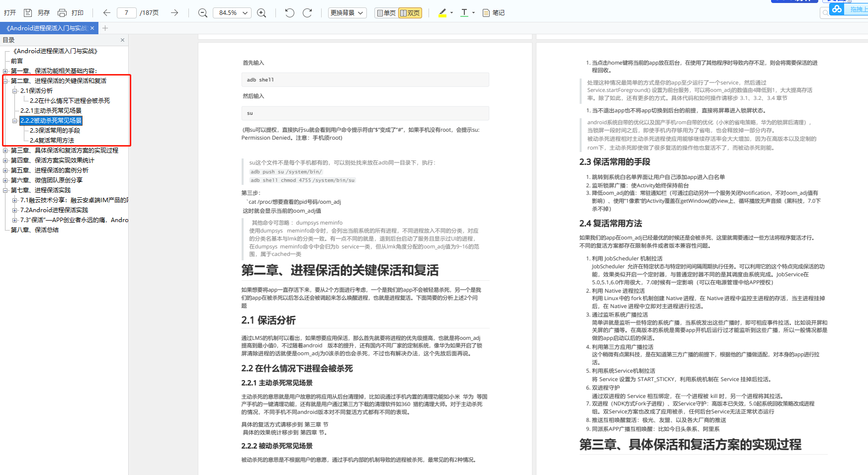Expand 第三章 node in outline
The width and height of the screenshot is (868, 475).
[5, 151]
